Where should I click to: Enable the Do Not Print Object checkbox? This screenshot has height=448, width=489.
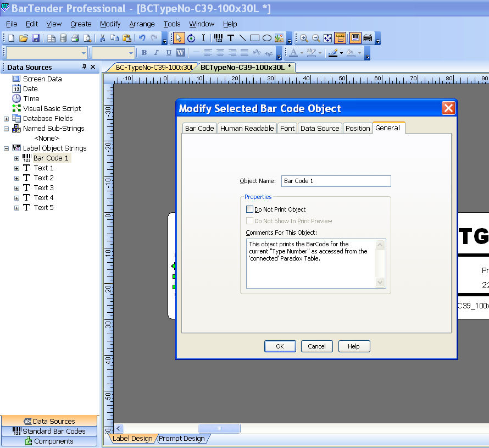tap(249, 209)
